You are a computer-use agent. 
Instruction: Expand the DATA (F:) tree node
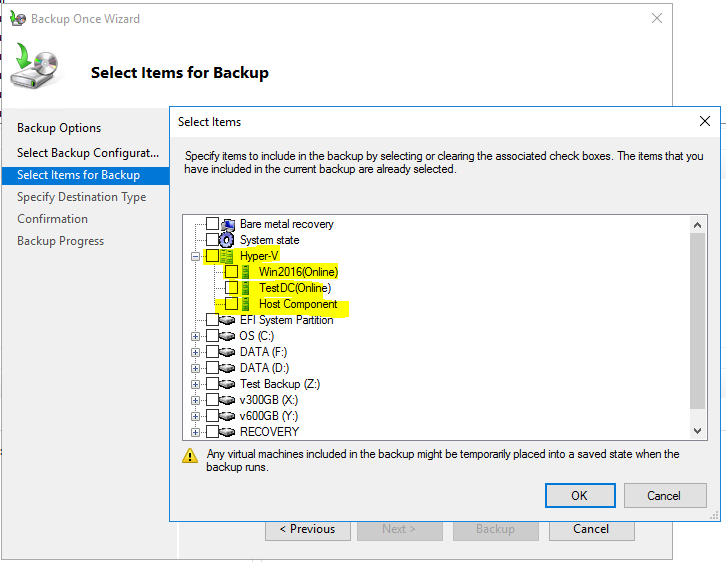click(x=195, y=352)
